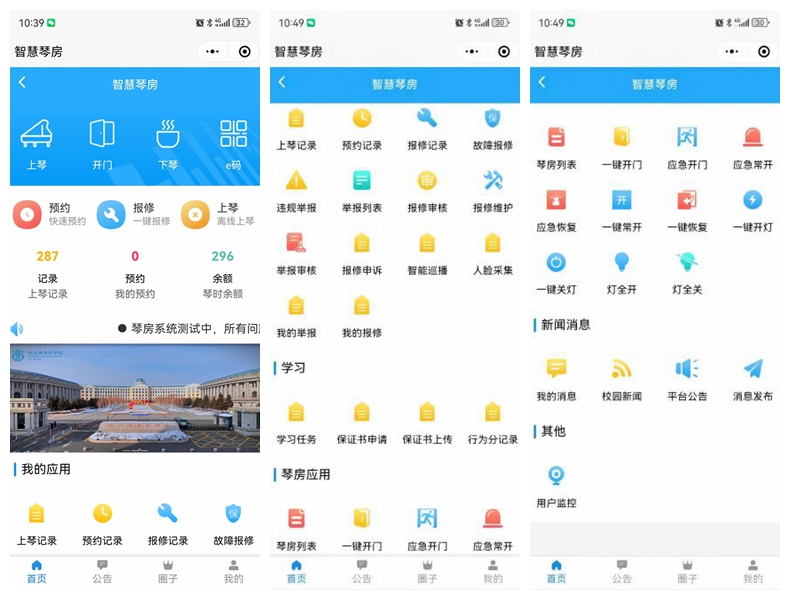790x600 pixels.
Task: Open the e码 QR code icon
Action: coord(233,134)
